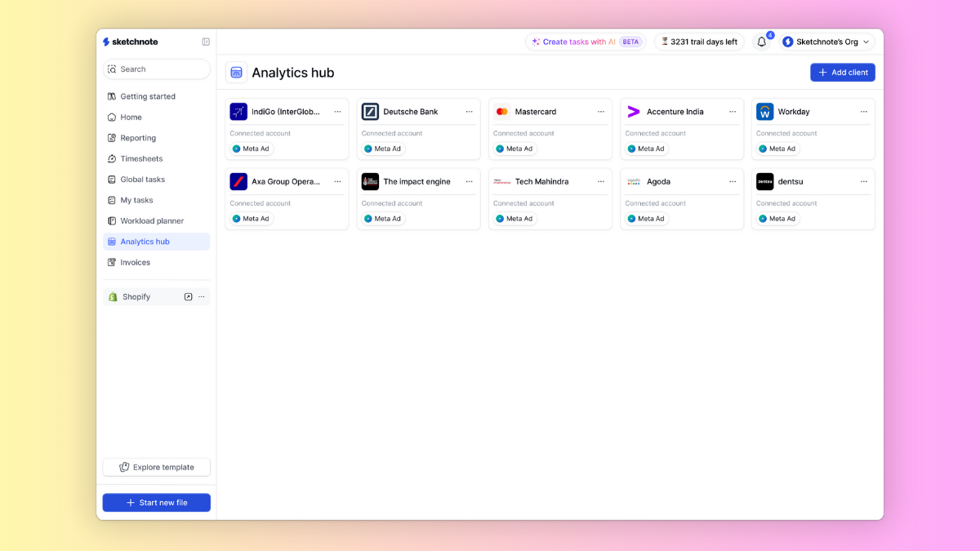Viewport: 980px width, 551px height.
Task: Click the Add client button
Action: pos(842,73)
